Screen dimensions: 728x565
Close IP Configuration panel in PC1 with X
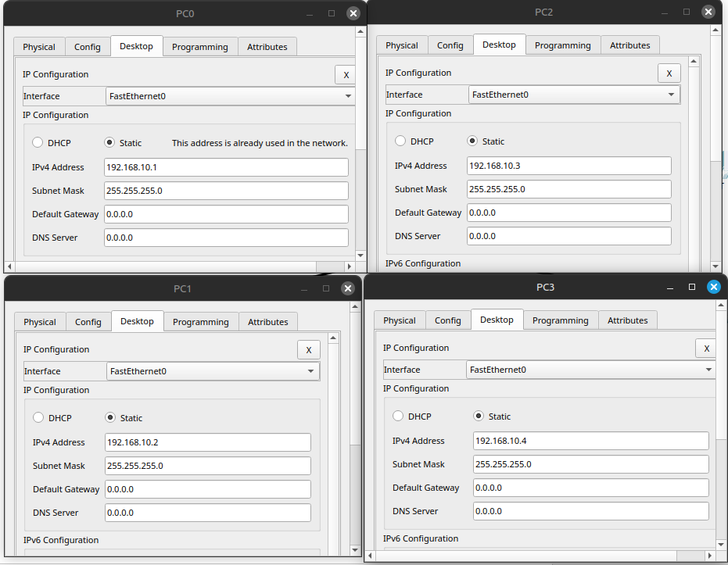coord(309,350)
